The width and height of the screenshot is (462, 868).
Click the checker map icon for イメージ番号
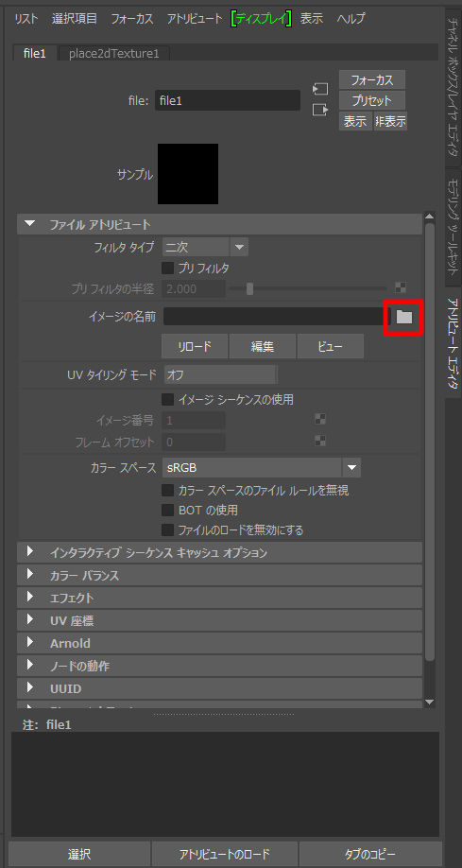(320, 419)
